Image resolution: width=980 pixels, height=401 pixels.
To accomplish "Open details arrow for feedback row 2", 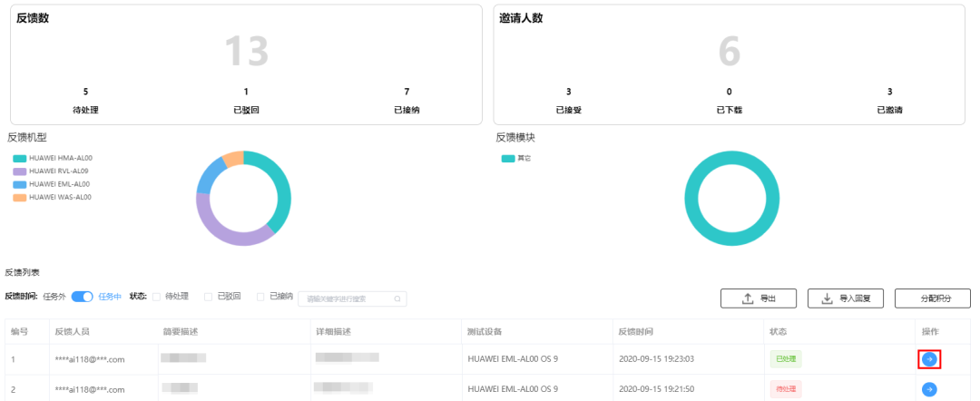I will coord(928,389).
